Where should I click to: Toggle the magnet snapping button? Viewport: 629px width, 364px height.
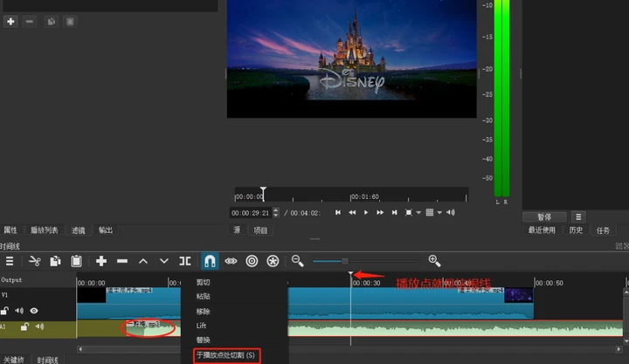pos(210,261)
